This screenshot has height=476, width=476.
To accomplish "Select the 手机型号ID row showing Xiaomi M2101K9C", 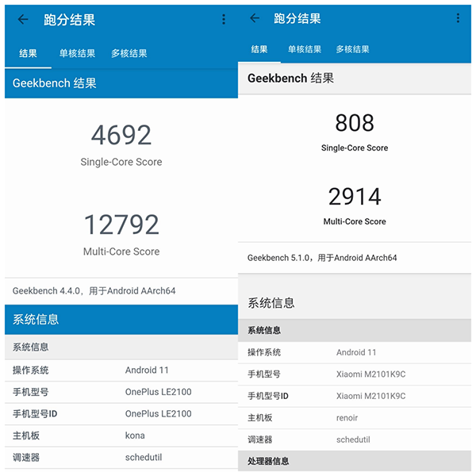I will coord(355,396).
